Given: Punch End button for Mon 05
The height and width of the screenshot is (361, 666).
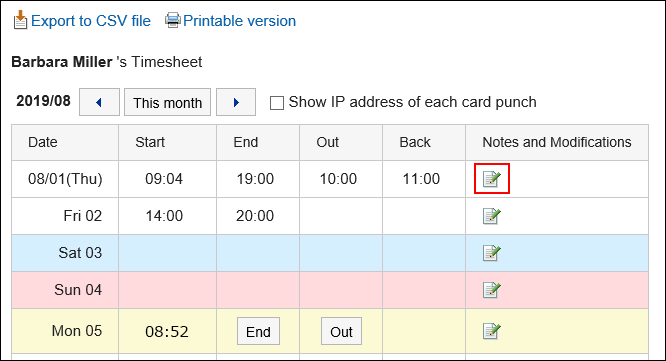Looking at the screenshot, I should click(258, 331).
